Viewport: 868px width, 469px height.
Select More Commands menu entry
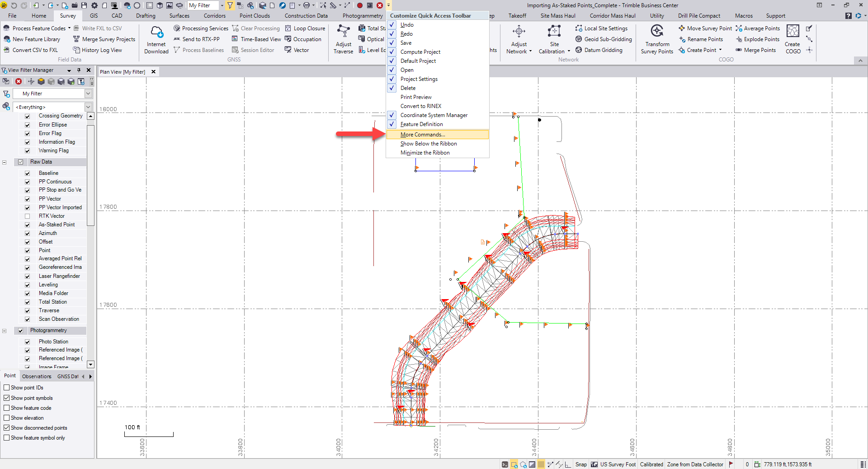pos(423,135)
